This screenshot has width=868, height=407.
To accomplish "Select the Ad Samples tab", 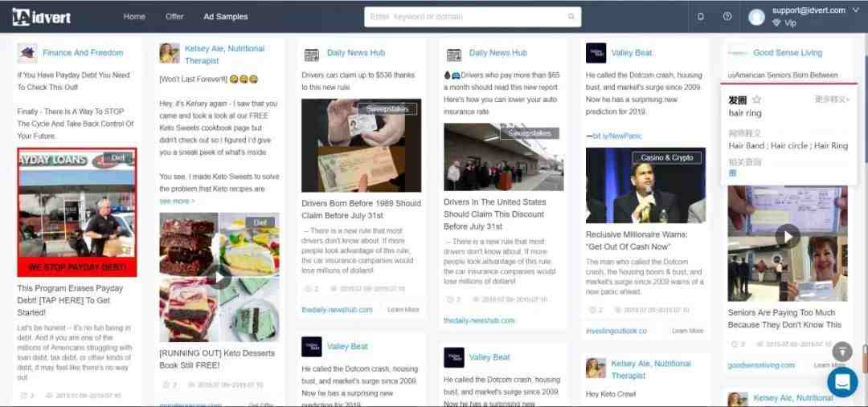I will pyautogui.click(x=226, y=17).
